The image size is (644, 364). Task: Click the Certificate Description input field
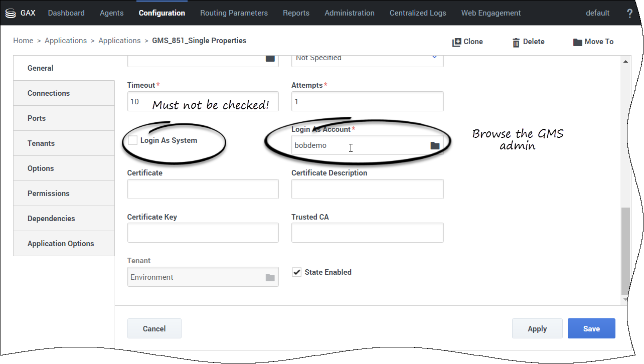point(368,189)
